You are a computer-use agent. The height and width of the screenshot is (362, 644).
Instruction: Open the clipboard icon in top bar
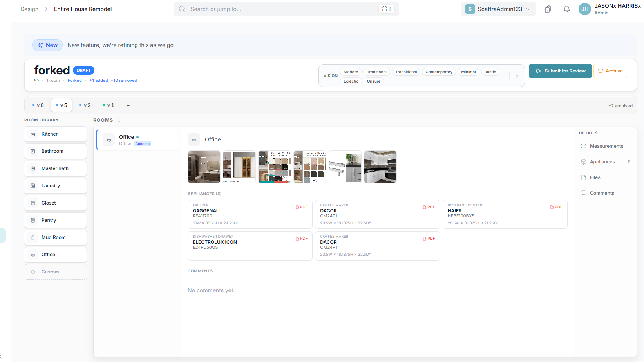(x=548, y=9)
